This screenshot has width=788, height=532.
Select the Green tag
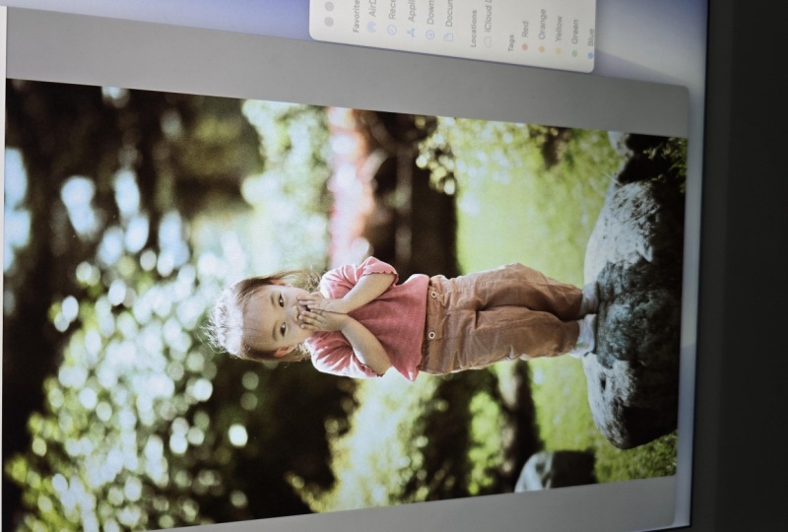coord(574,38)
